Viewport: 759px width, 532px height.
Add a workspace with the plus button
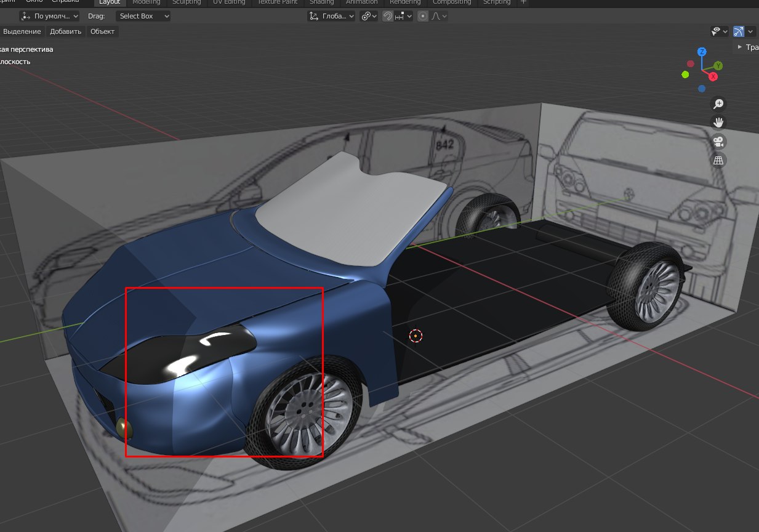523,2
